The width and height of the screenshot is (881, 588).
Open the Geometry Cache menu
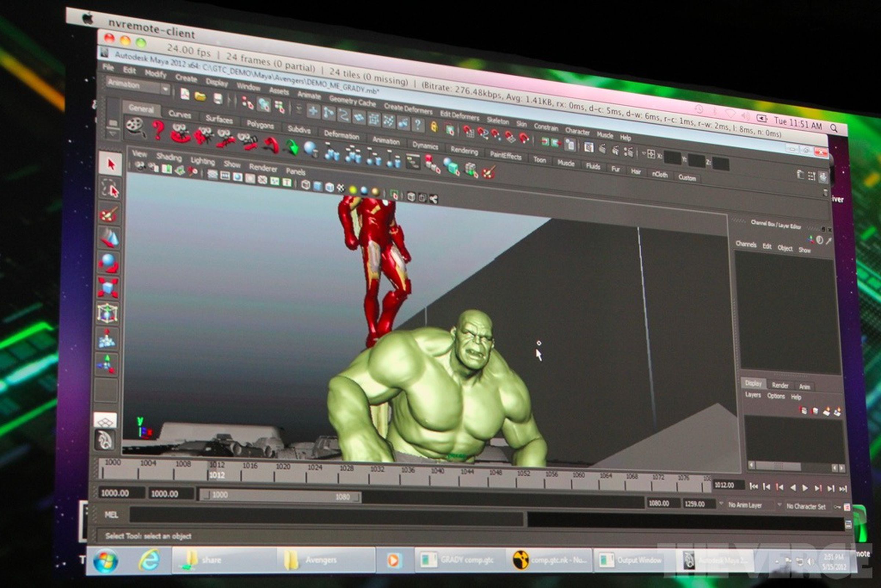352,101
